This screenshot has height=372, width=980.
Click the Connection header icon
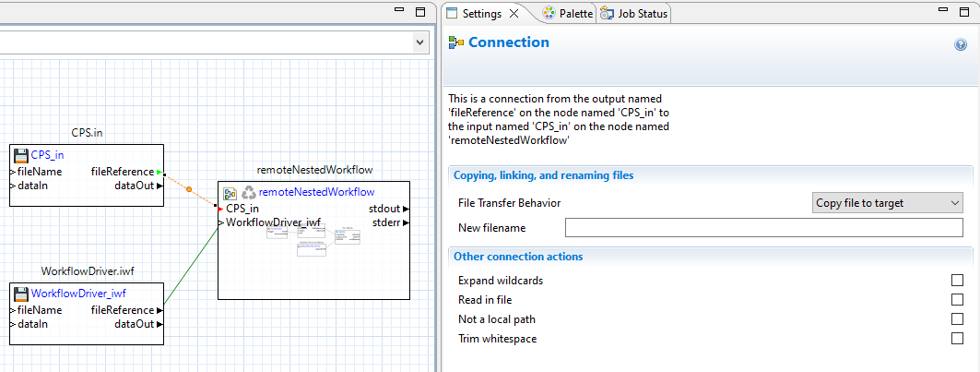[x=456, y=42]
